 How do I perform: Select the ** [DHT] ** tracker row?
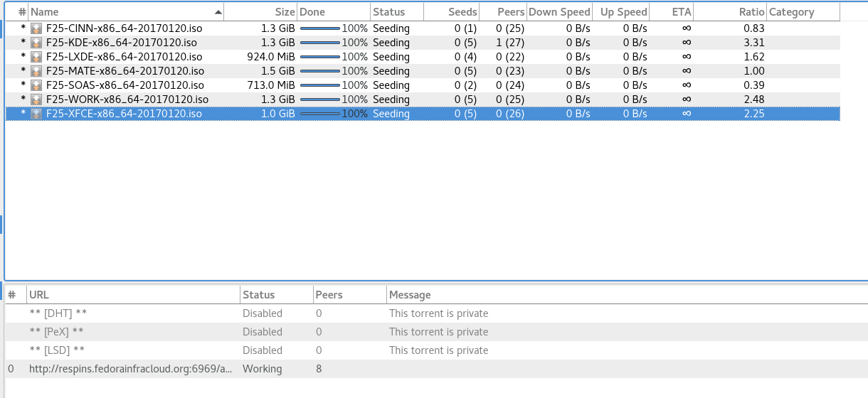click(x=436, y=313)
